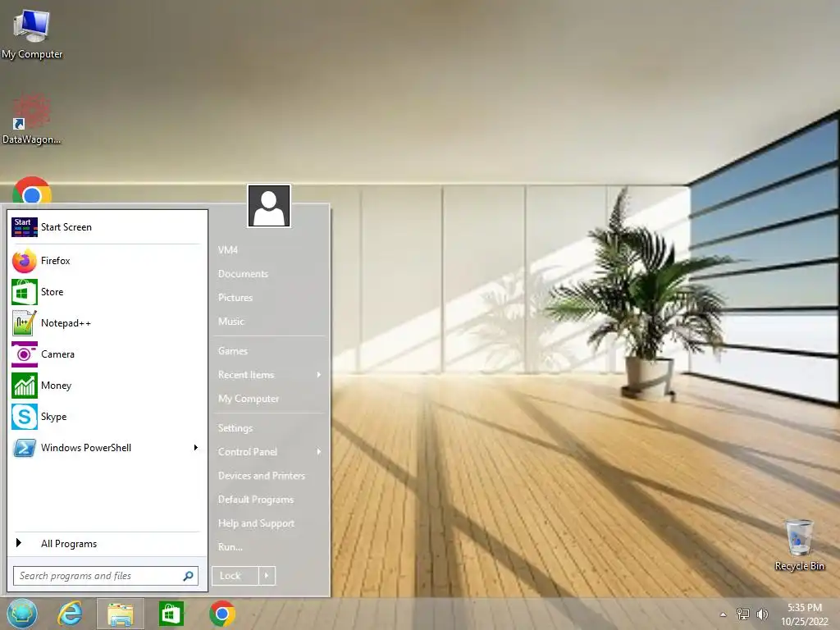Image resolution: width=840 pixels, height=630 pixels.
Task: Click the Search programs and files box
Action: click(106, 576)
